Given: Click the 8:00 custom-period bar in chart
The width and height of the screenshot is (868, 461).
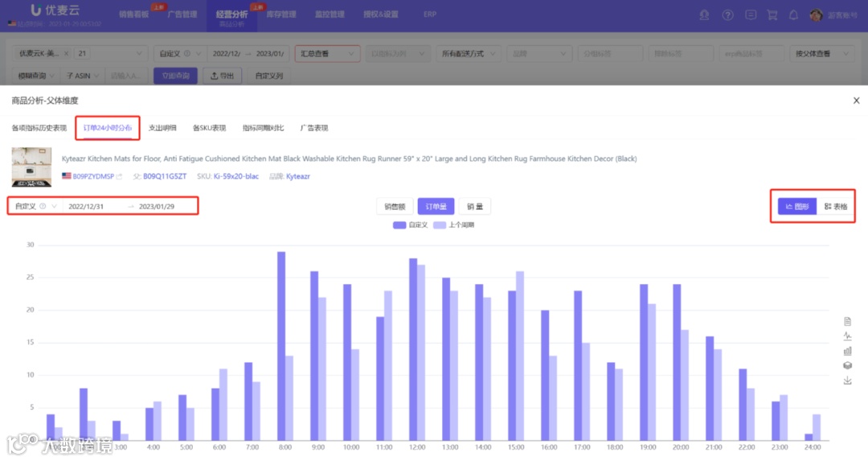Looking at the screenshot, I should [281, 346].
